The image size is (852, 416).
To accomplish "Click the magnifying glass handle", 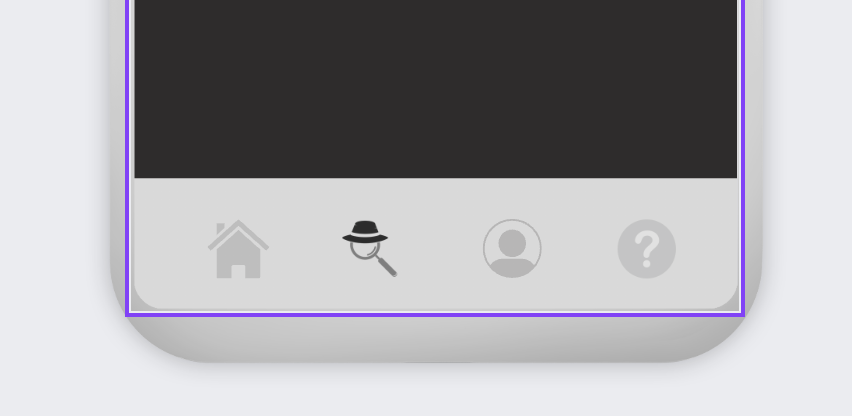I will pyautogui.click(x=387, y=266).
